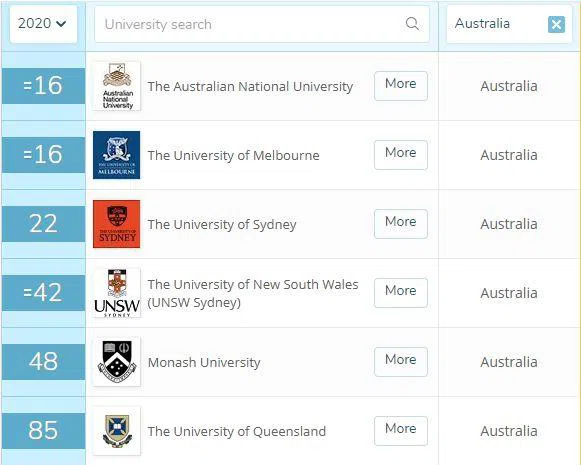Image resolution: width=581 pixels, height=465 pixels.
Task: Open More for University of Queensland
Action: [401, 431]
